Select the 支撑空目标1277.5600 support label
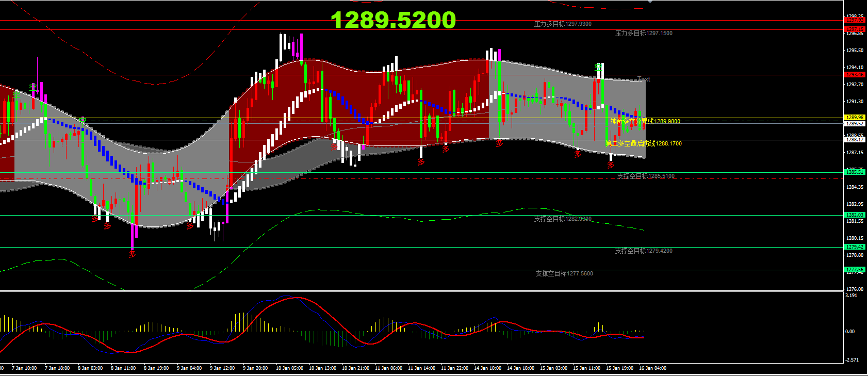This screenshot has width=868, height=376. click(x=564, y=273)
